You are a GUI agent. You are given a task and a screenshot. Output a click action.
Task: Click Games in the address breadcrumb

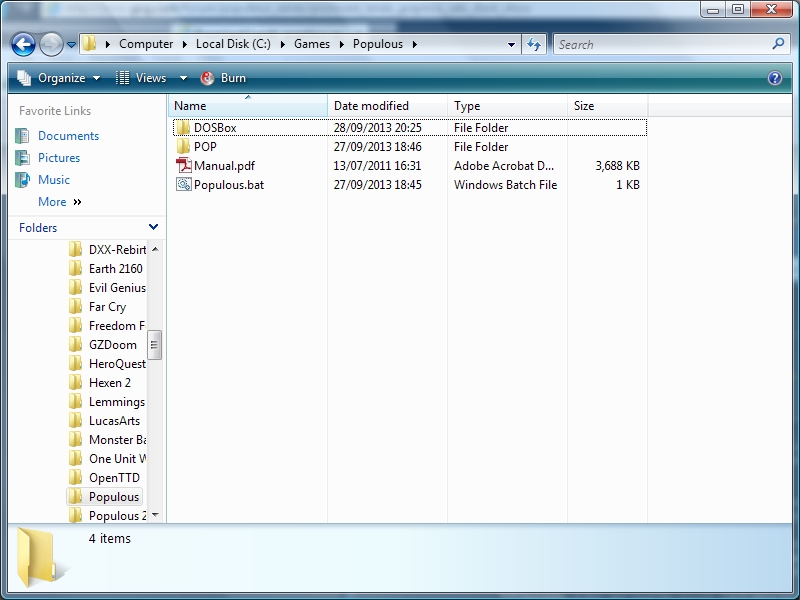312,44
